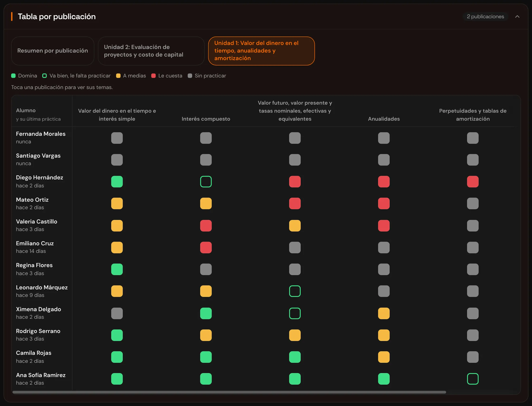This screenshot has height=406, width=532.
Task: Click Ximena Delgado's yellow Anualidades square
Action: click(x=384, y=313)
